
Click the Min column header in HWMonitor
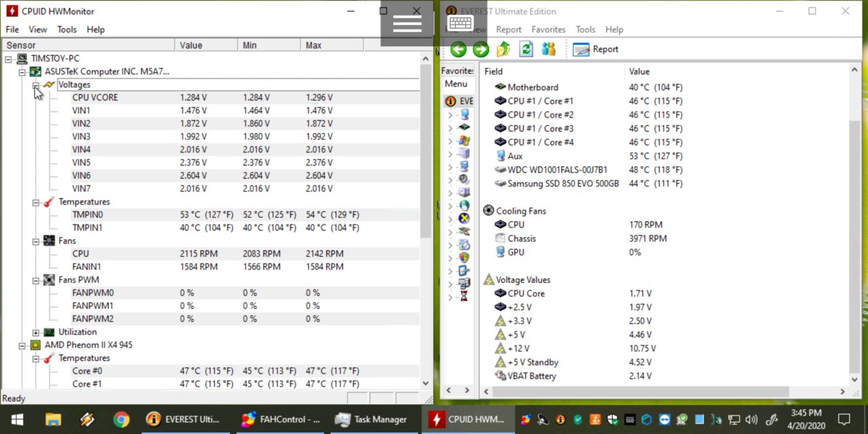click(269, 45)
